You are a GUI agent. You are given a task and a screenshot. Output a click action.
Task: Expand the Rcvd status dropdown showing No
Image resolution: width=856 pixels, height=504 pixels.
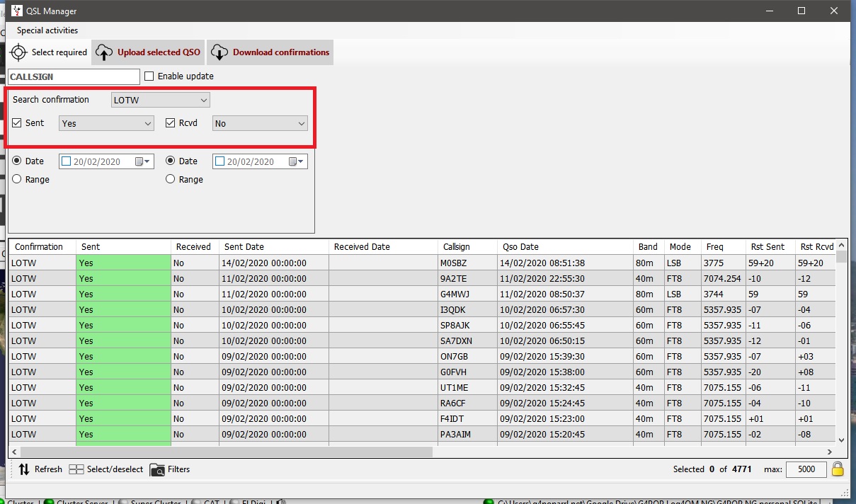pos(260,123)
